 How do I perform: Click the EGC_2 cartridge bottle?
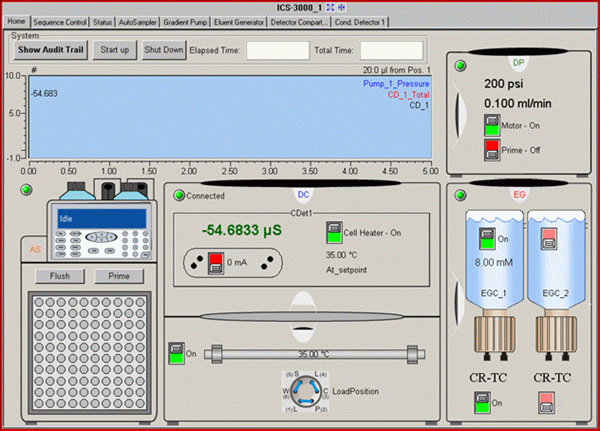pos(556,260)
